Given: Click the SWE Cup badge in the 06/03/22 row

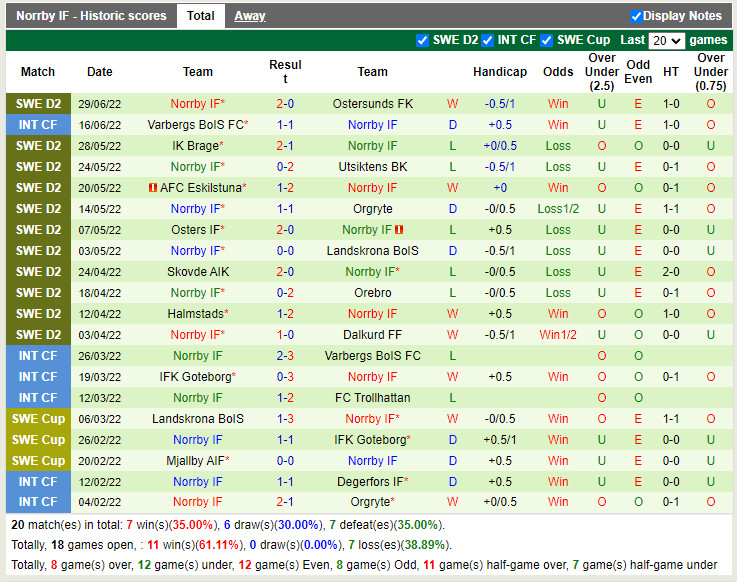Looking at the screenshot, I should (x=38, y=419).
